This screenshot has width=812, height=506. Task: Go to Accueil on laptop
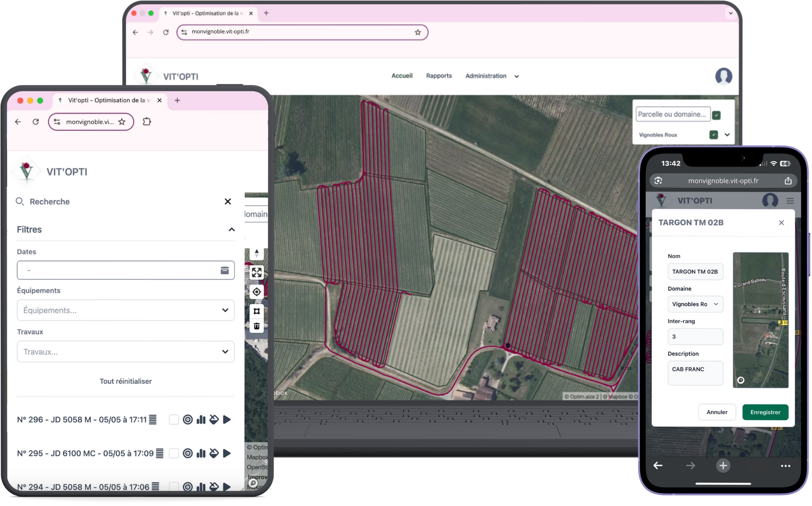coord(402,76)
